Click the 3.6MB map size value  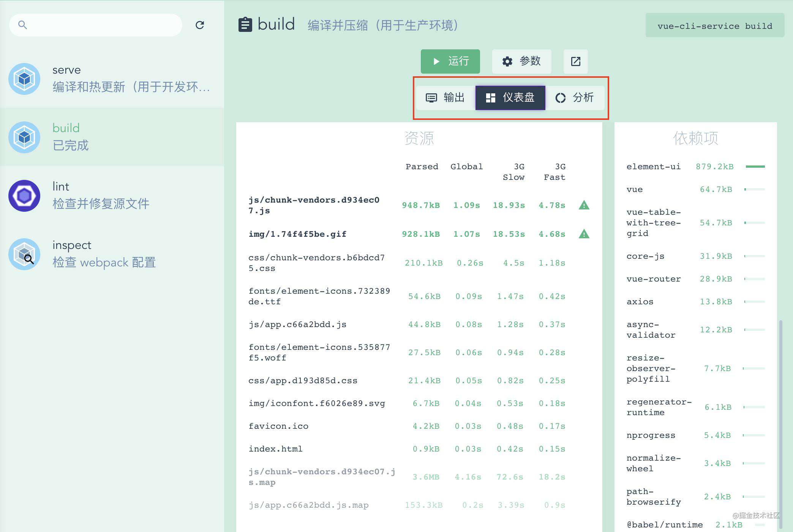point(426,477)
